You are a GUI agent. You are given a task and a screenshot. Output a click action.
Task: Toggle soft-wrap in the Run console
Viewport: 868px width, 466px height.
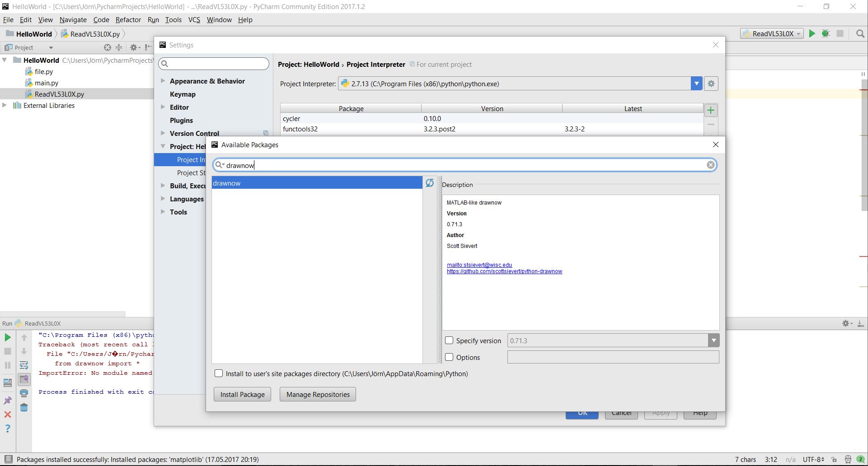click(24, 365)
